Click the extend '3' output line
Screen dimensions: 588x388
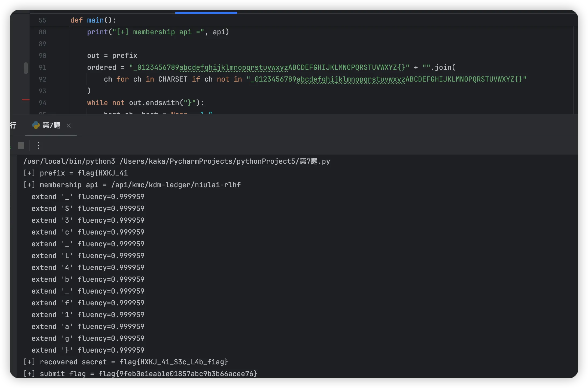coord(88,220)
